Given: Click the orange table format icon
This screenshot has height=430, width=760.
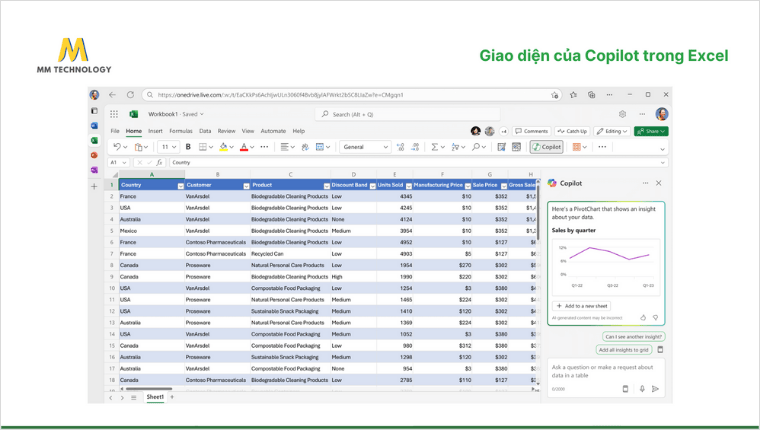Looking at the screenshot, I should [576, 147].
